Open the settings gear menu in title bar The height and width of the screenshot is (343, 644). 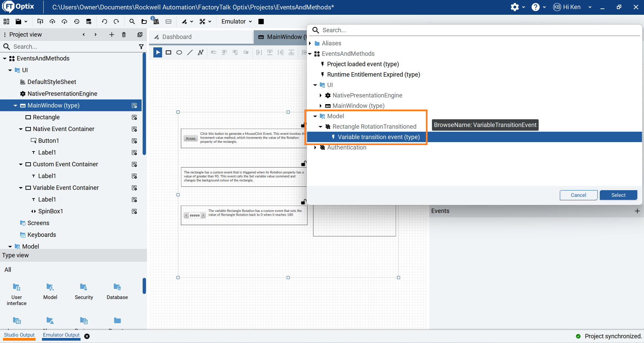tap(515, 7)
